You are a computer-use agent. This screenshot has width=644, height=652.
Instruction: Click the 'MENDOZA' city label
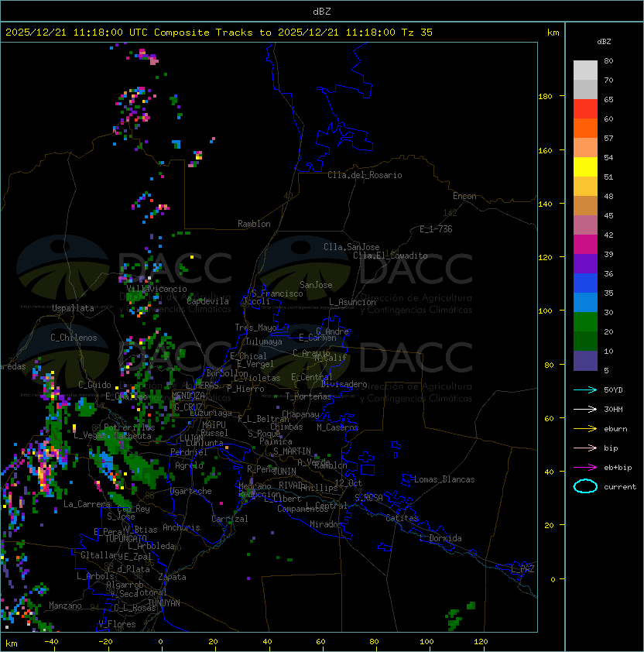[188, 396]
